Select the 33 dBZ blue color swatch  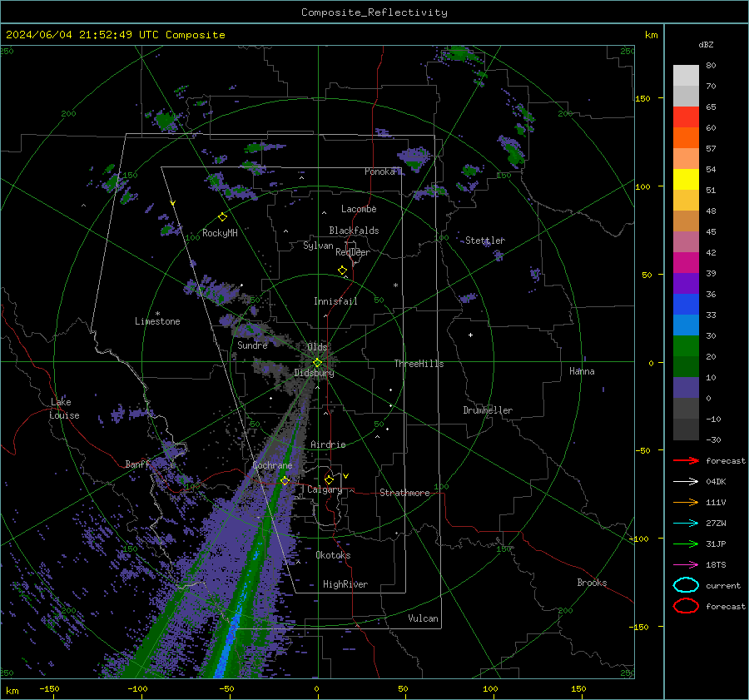686,304
